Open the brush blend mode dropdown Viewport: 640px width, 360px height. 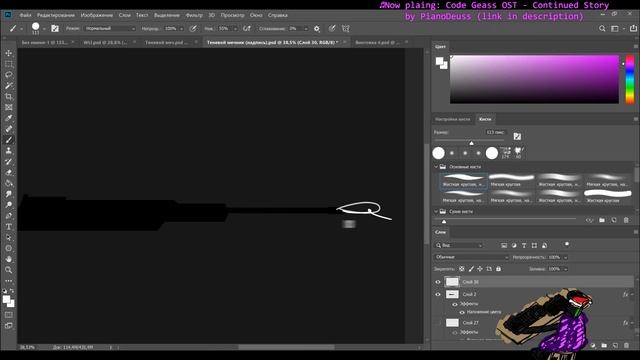click(x=110, y=29)
